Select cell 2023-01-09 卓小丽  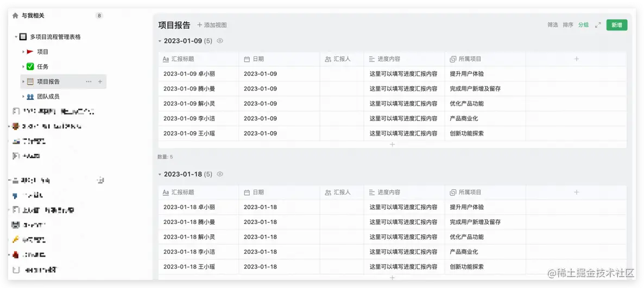(198, 74)
